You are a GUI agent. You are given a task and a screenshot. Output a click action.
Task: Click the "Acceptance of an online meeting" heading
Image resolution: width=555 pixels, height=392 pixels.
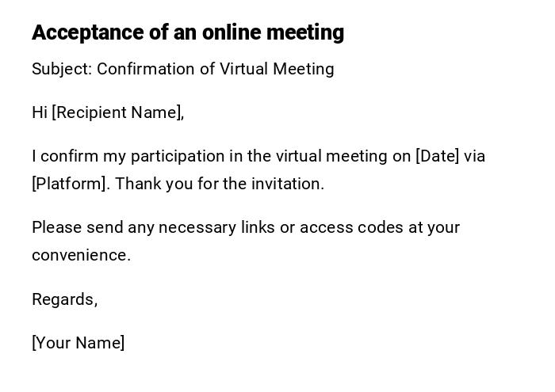pyautogui.click(x=188, y=32)
